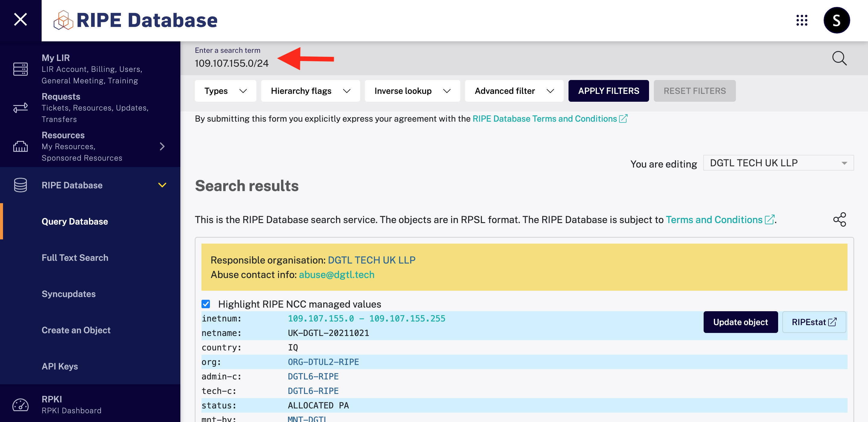This screenshot has height=422, width=868.
Task: Click the share results icon
Action: (x=839, y=219)
